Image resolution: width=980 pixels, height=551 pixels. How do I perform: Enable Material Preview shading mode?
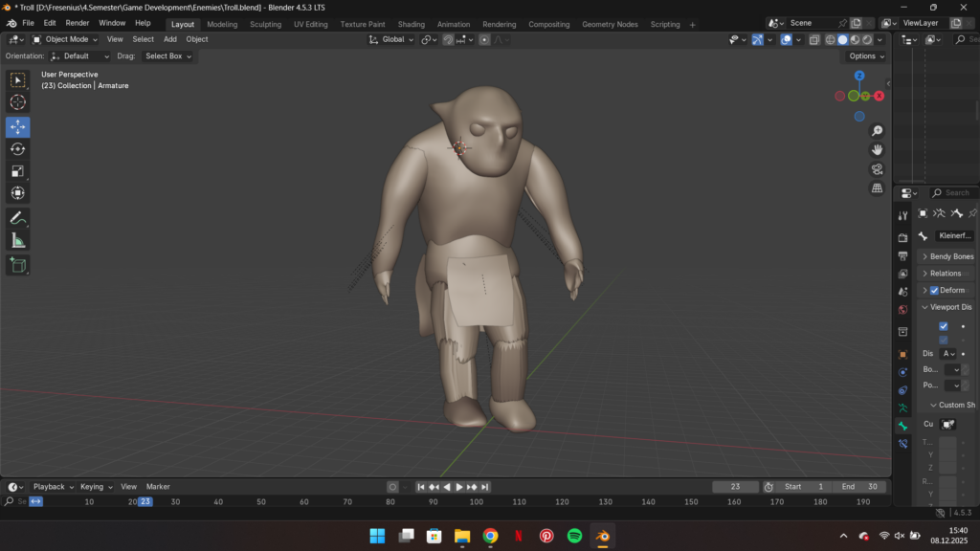click(x=855, y=40)
